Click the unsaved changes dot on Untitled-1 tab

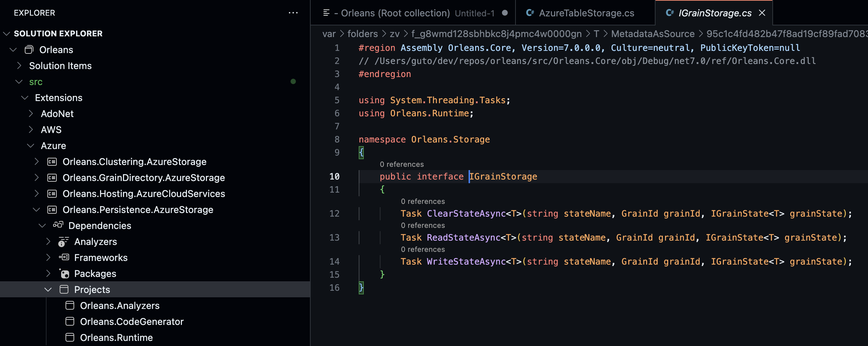point(505,13)
